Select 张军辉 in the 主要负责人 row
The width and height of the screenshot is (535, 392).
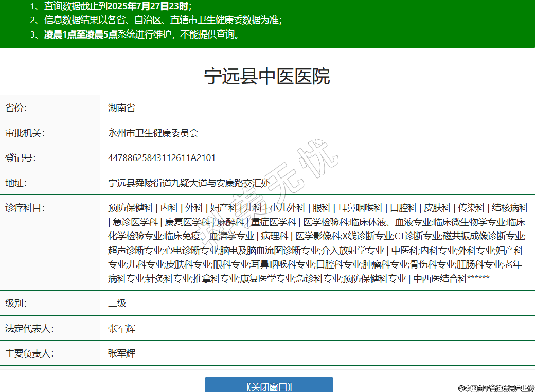121,353
